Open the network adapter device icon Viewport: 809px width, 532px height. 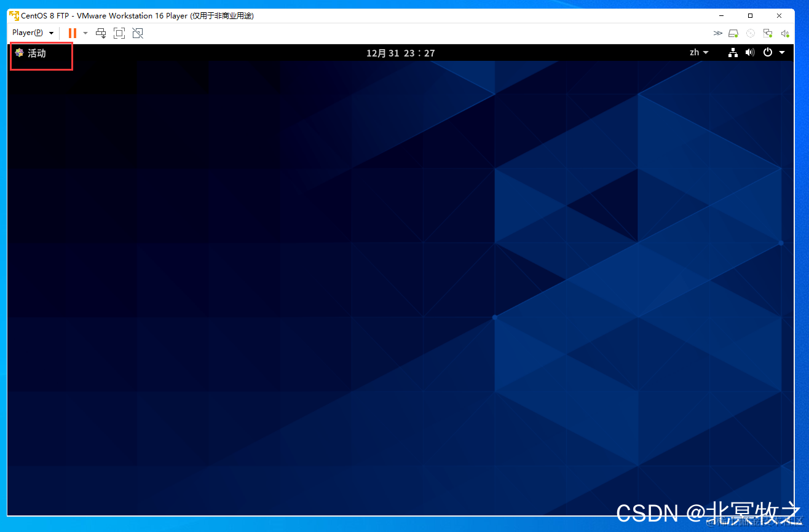tap(768, 33)
